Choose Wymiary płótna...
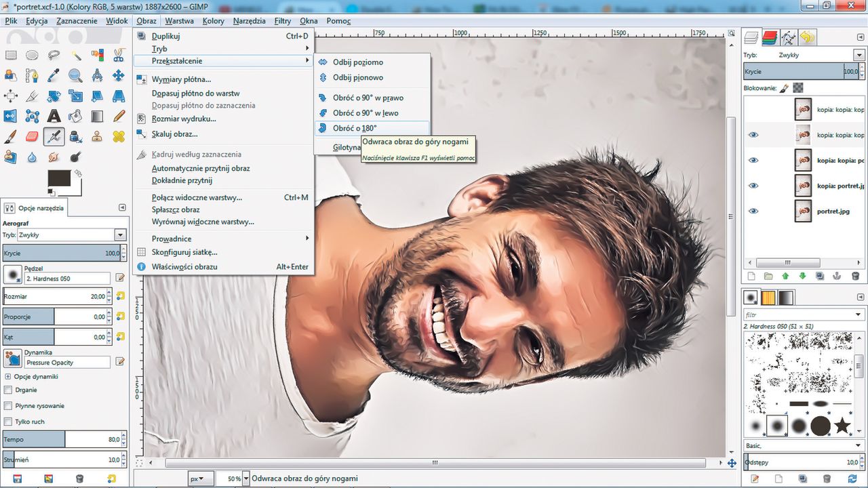This screenshot has width=868, height=488. pos(223,79)
